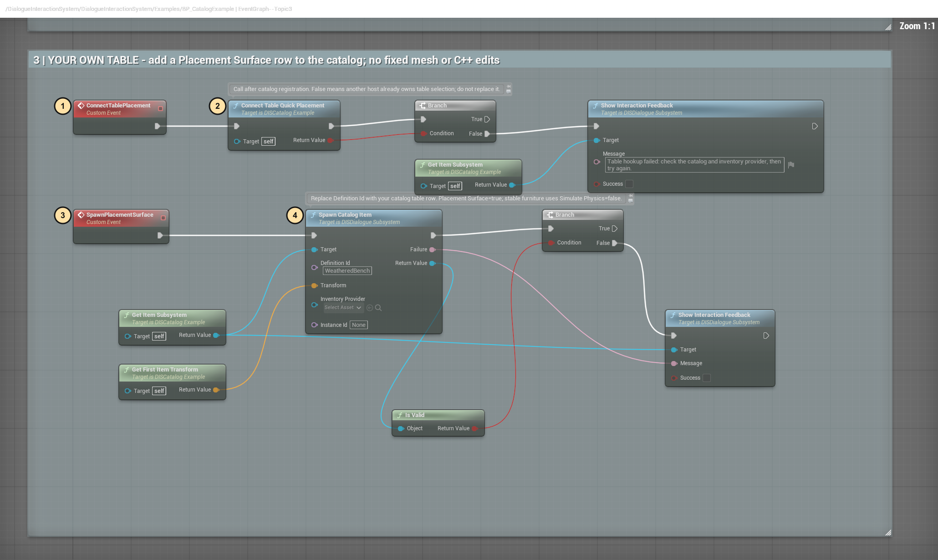
Task: Click the comment box resize handle at its bottom corner
Action: click(x=888, y=532)
